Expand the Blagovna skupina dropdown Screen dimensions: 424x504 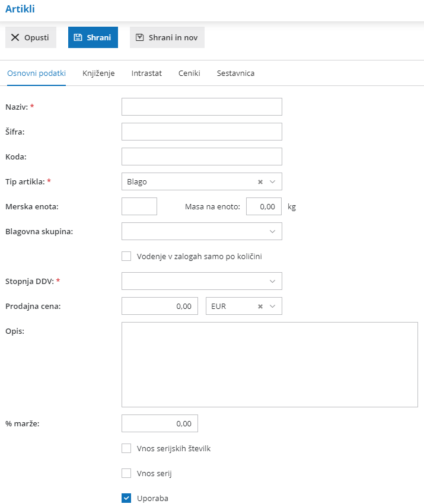272,231
